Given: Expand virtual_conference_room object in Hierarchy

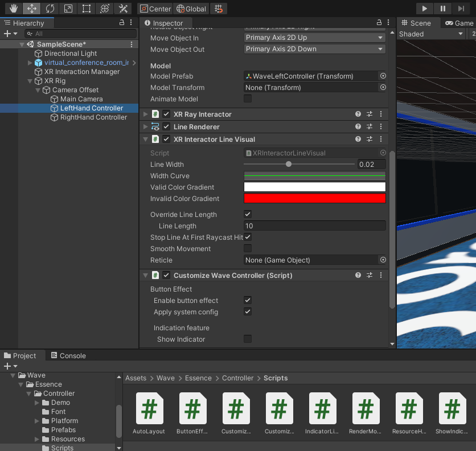Looking at the screenshot, I should [30, 63].
